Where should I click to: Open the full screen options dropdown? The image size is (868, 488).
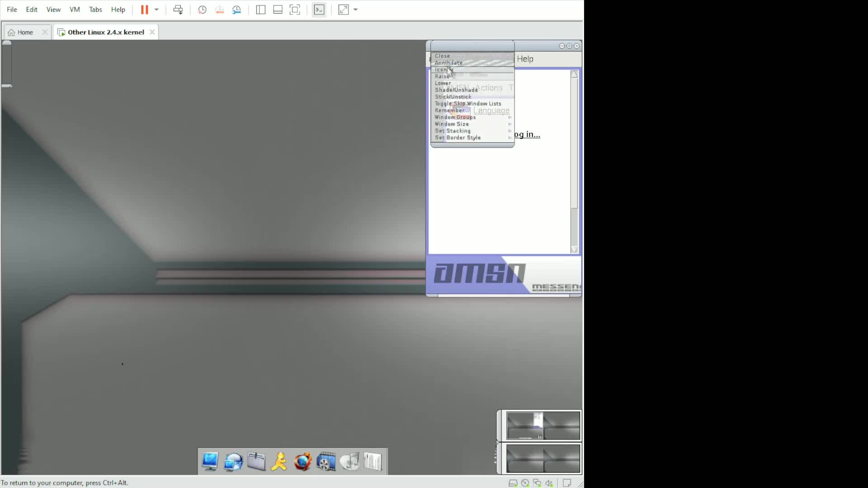(x=356, y=9)
